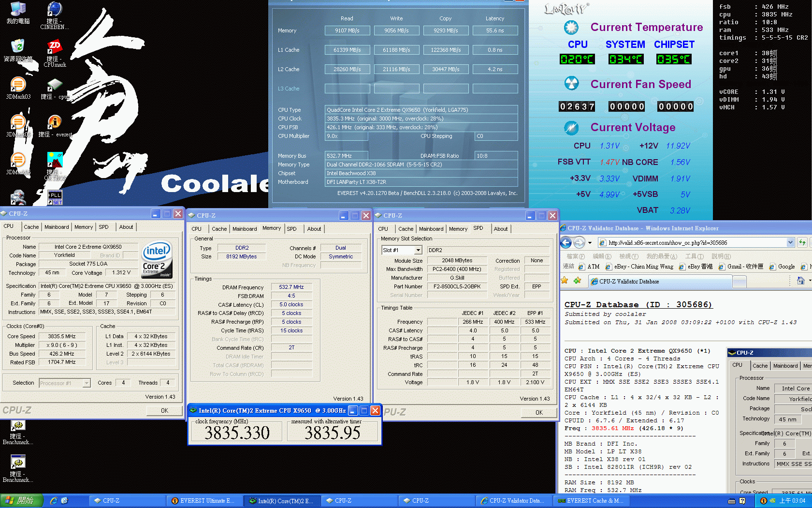Click the CPU-Z Database ID 305686 heading
Screen dimensions: 812x508
(638, 304)
